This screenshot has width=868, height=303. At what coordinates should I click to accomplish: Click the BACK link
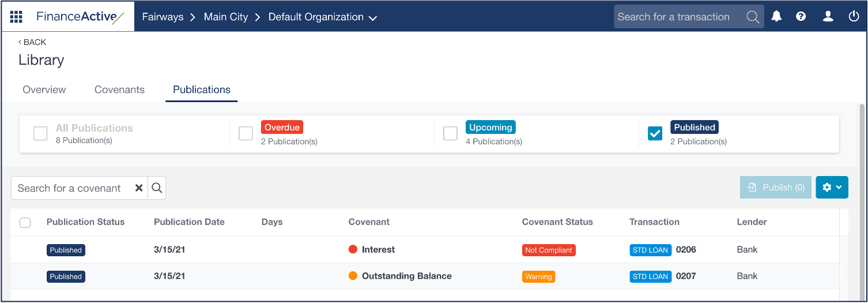(32, 42)
